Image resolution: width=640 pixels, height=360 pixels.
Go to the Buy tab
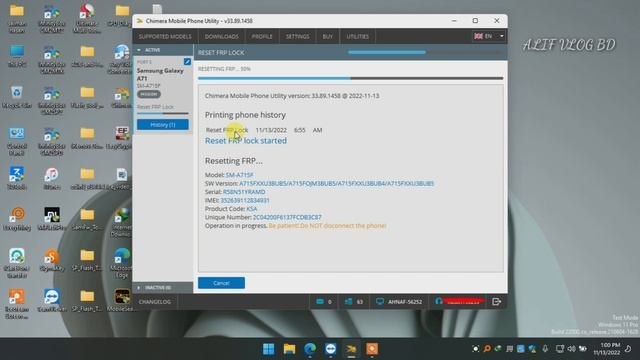point(327,36)
